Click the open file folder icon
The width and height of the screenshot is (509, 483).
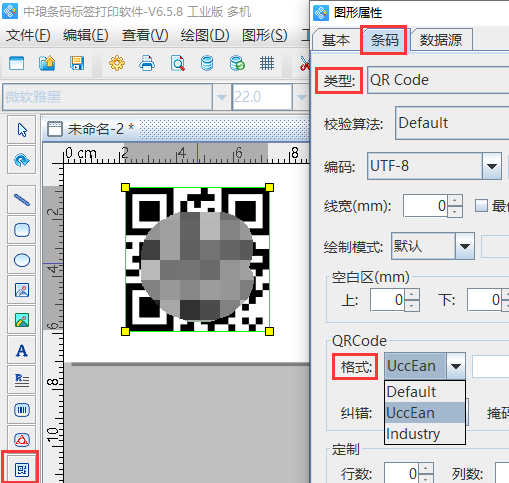coord(47,63)
